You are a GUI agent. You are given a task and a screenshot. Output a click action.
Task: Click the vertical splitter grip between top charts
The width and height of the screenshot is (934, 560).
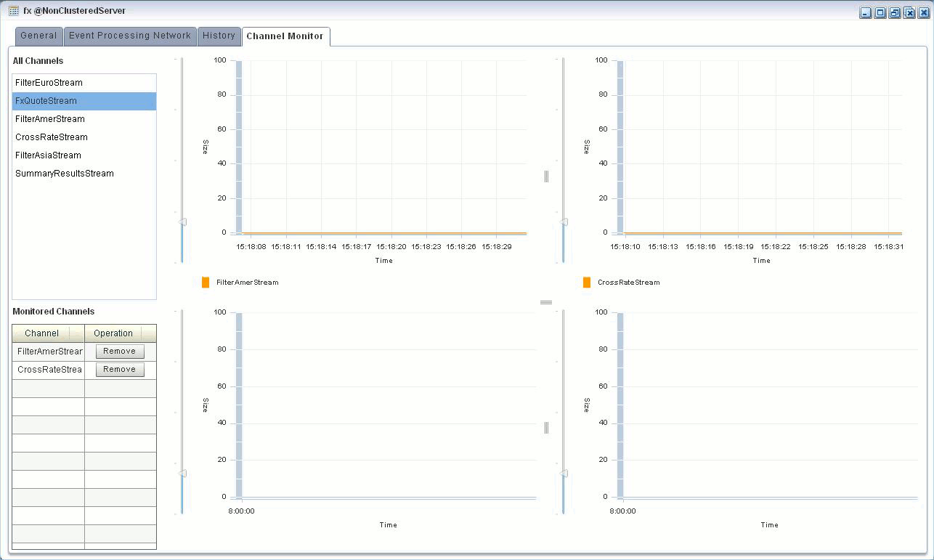click(x=546, y=176)
